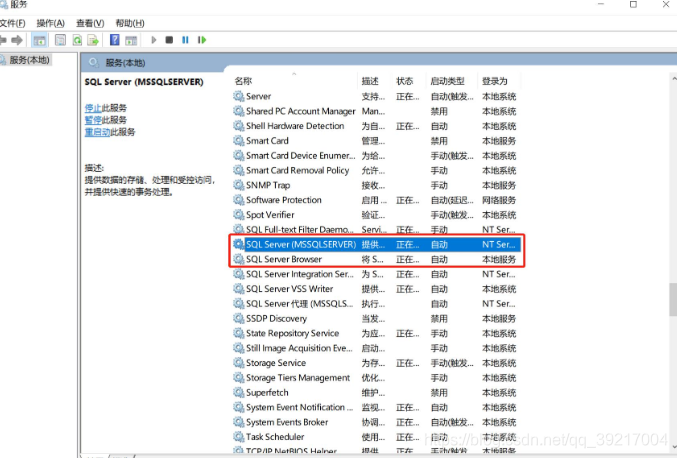Select Still Image Acquisition Eve... service
Screen dimensions: 677x458
[299, 348]
